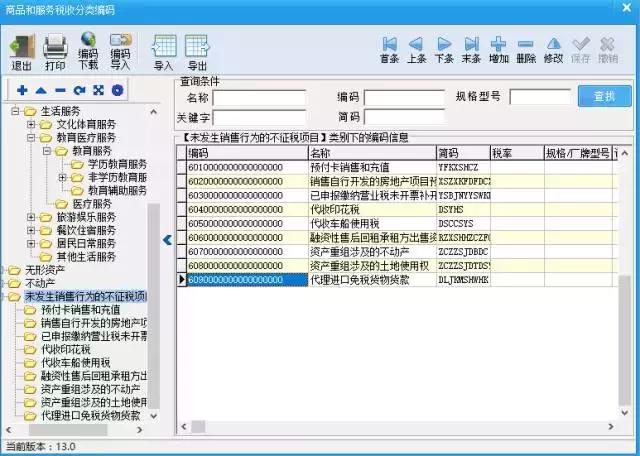Click the 导入 import table icon

pos(164,53)
